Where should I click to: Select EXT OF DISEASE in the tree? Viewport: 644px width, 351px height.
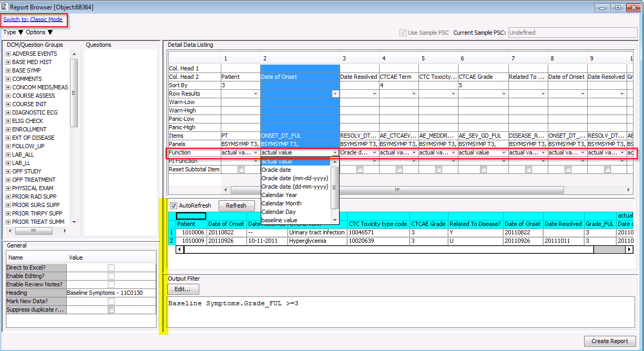click(33, 138)
